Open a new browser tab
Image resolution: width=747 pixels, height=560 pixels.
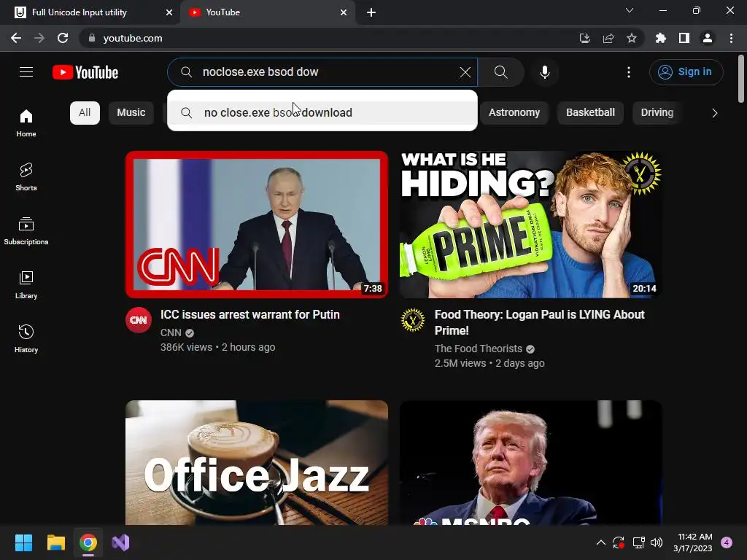pos(371,12)
